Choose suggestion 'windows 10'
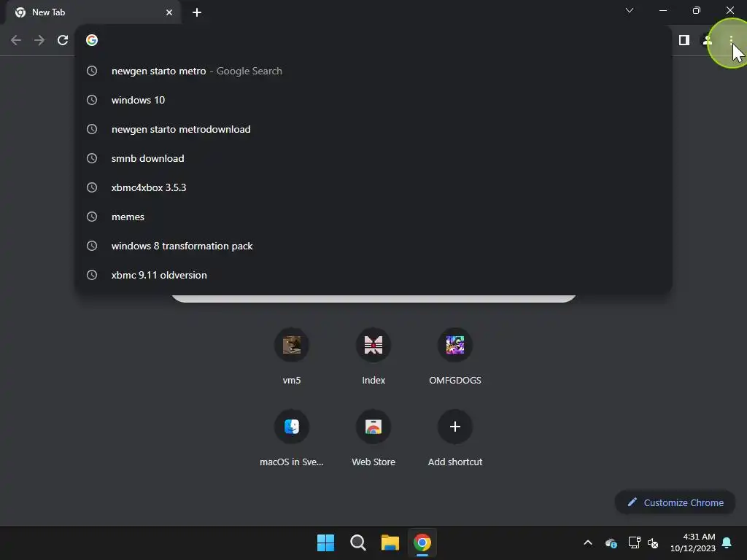 pos(373,100)
